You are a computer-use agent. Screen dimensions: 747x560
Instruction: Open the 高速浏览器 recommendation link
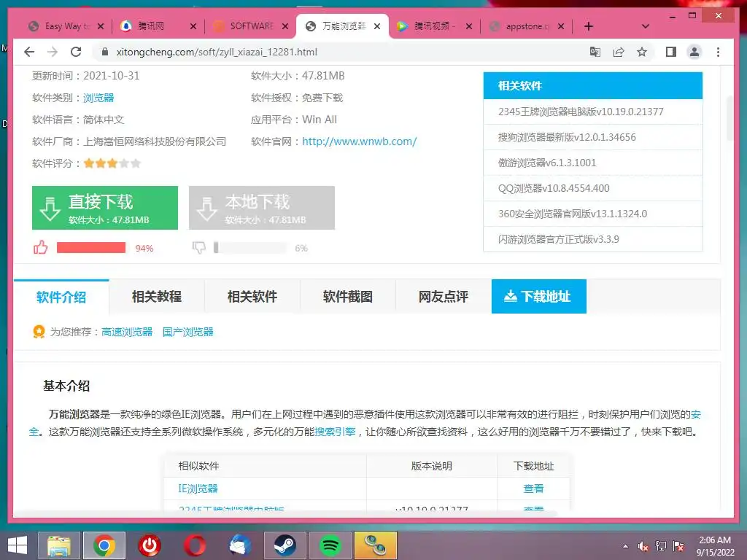(127, 332)
